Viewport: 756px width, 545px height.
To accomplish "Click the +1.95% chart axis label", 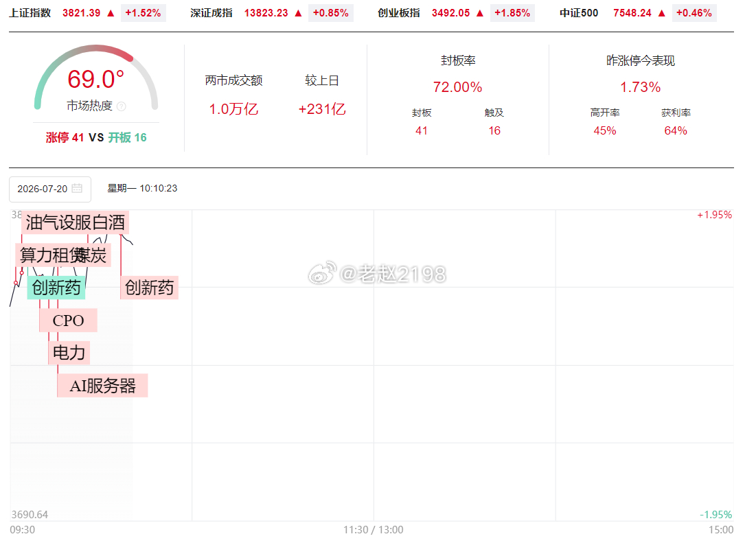I will pos(715,215).
